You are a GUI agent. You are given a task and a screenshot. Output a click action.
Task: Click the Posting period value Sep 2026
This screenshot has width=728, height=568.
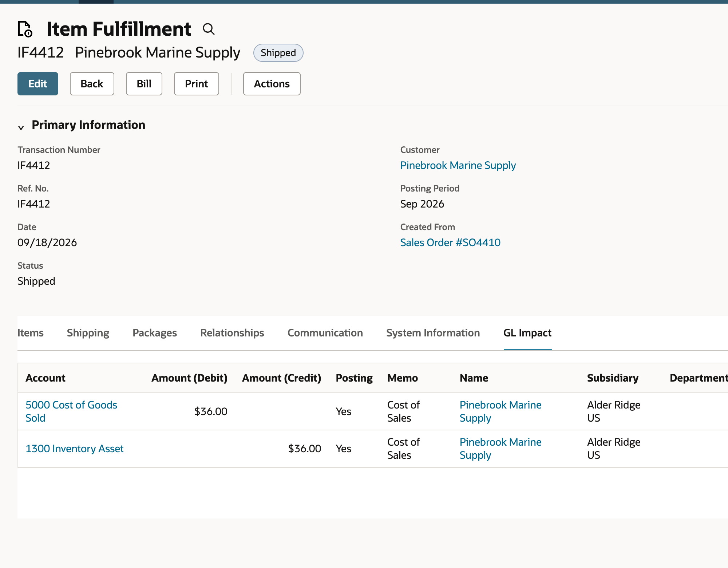[422, 204]
